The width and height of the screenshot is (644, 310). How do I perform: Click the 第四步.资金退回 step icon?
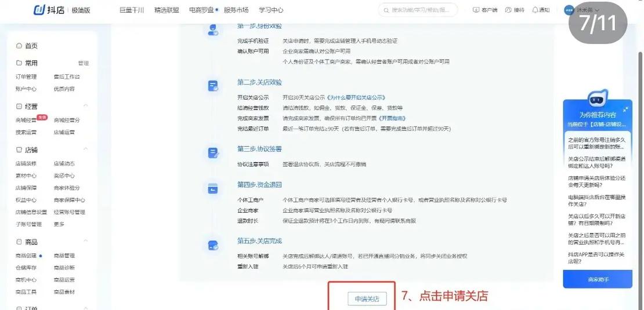tap(213, 189)
